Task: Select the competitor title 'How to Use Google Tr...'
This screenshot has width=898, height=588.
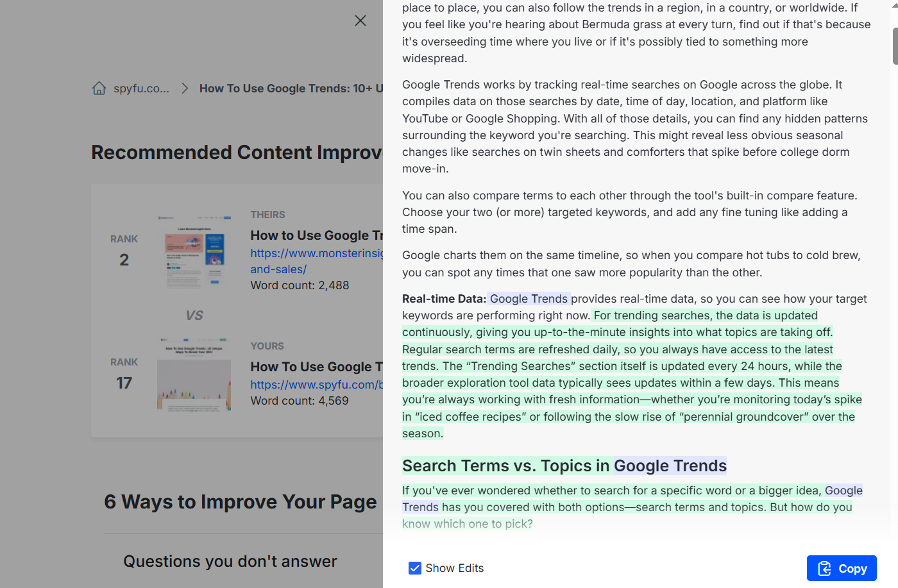Action: [317, 235]
